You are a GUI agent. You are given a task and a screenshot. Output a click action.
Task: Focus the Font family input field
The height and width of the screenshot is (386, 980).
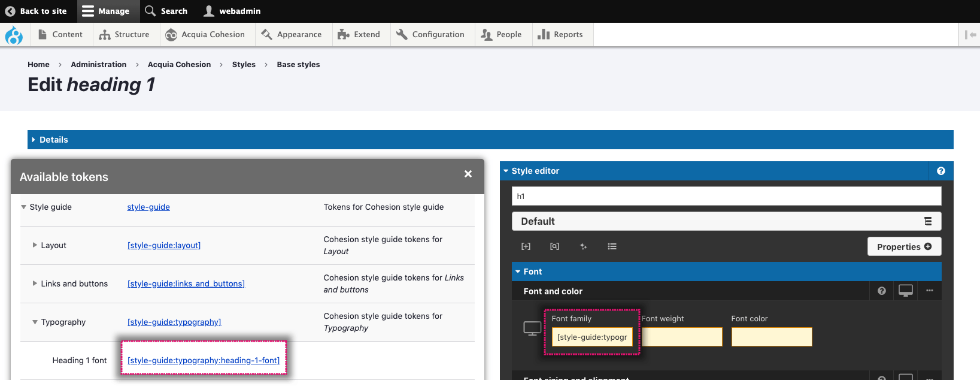(592, 337)
